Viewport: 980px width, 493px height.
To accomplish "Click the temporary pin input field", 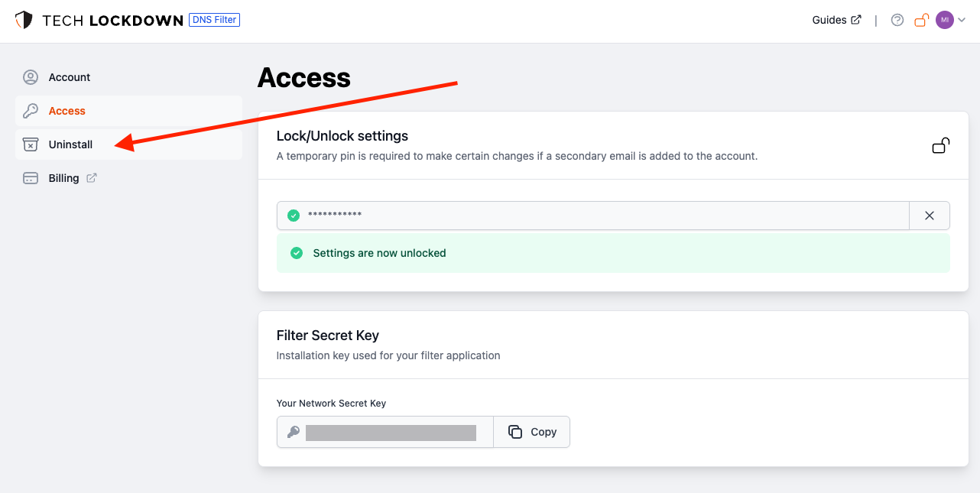I will (x=596, y=216).
